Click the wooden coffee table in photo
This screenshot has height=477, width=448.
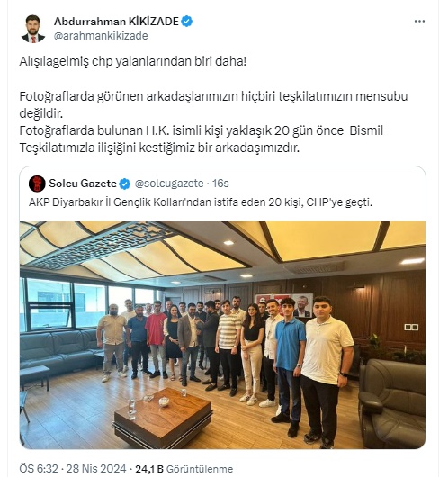(163, 418)
